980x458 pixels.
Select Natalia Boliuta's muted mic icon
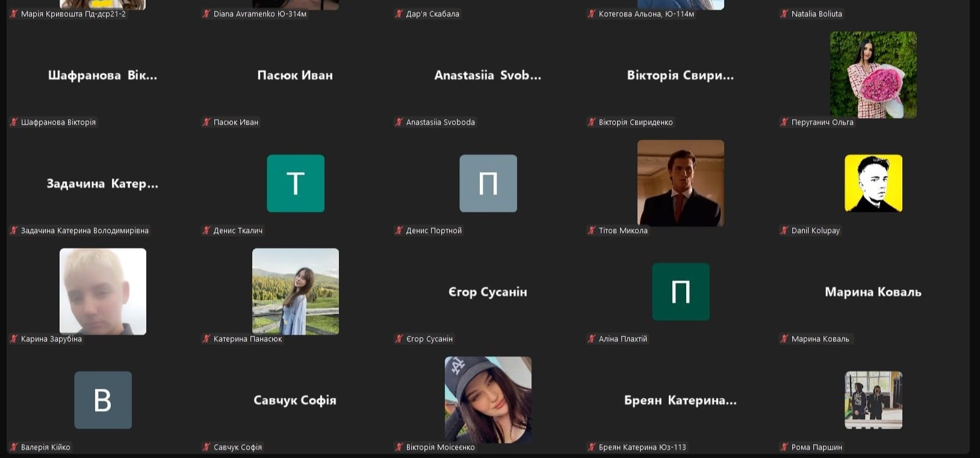pos(784,14)
